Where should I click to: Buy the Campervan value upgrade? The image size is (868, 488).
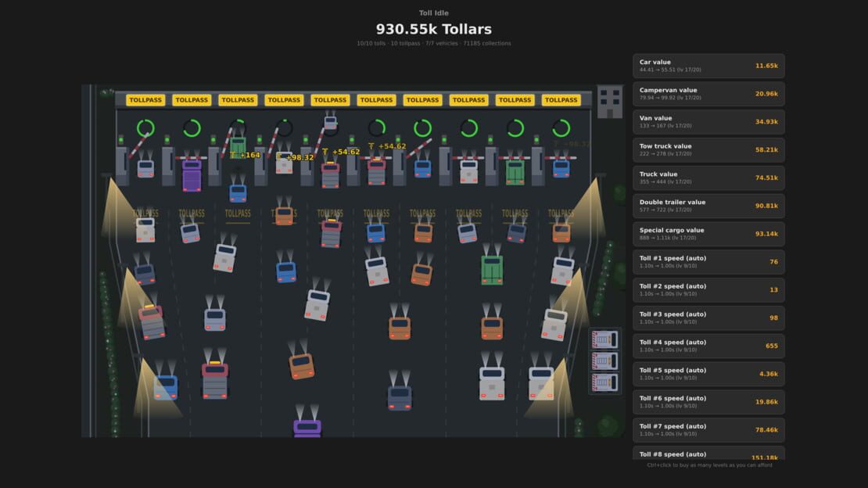coord(708,94)
